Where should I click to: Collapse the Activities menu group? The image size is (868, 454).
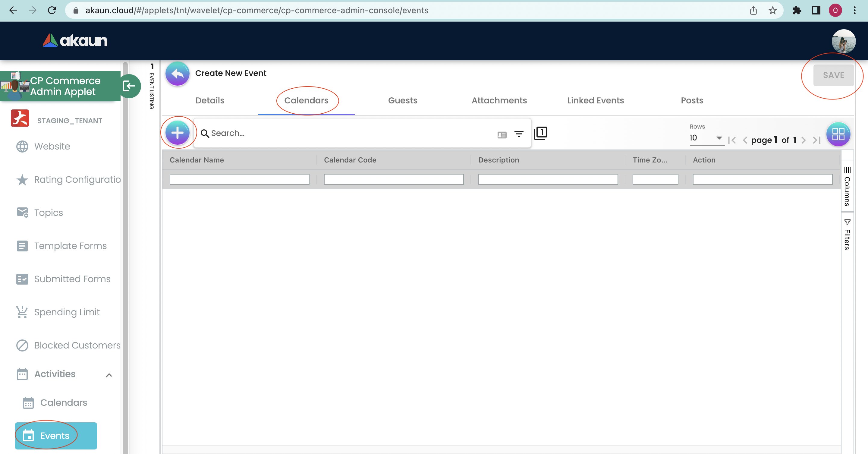tap(108, 375)
